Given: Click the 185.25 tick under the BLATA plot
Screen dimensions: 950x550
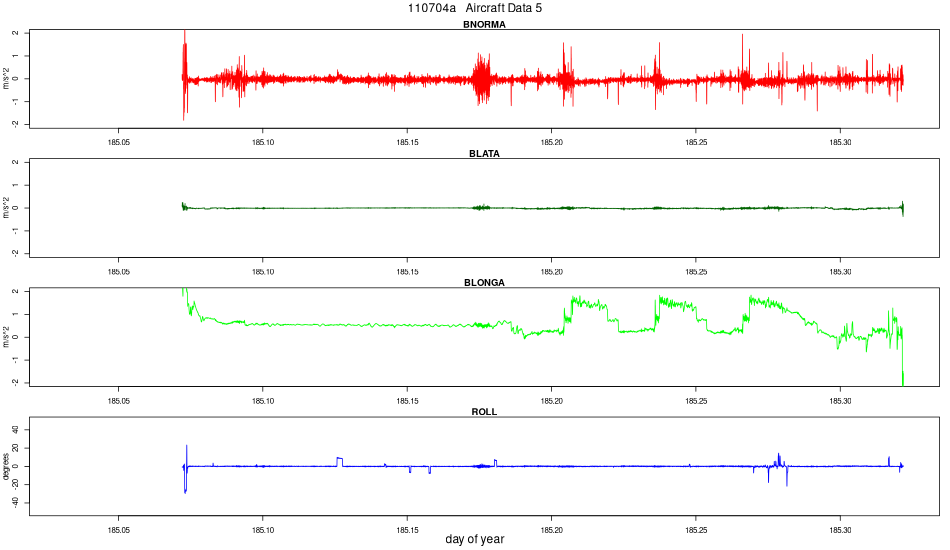Looking at the screenshot, I should (x=696, y=271).
